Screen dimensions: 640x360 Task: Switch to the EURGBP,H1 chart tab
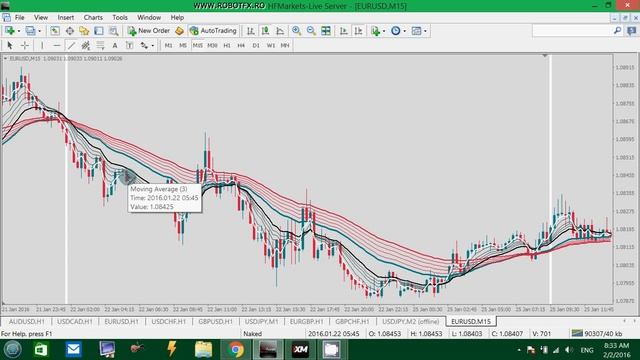pyautogui.click(x=307, y=322)
